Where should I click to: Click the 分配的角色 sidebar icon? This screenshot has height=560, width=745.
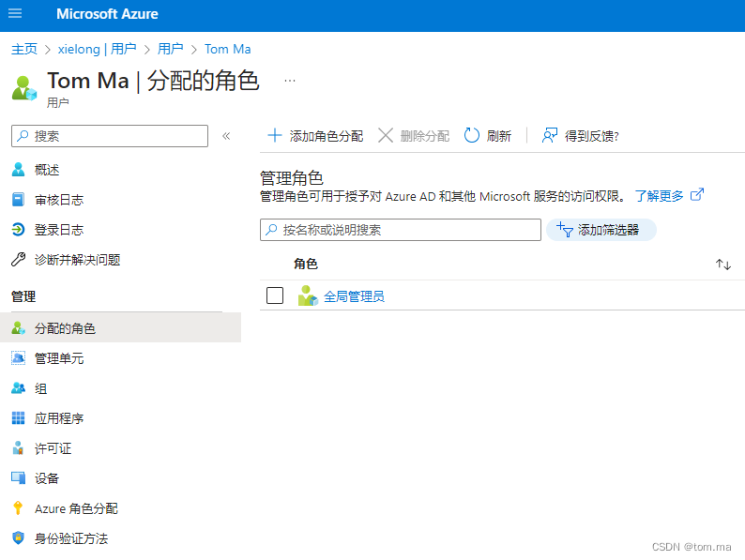click(18, 327)
